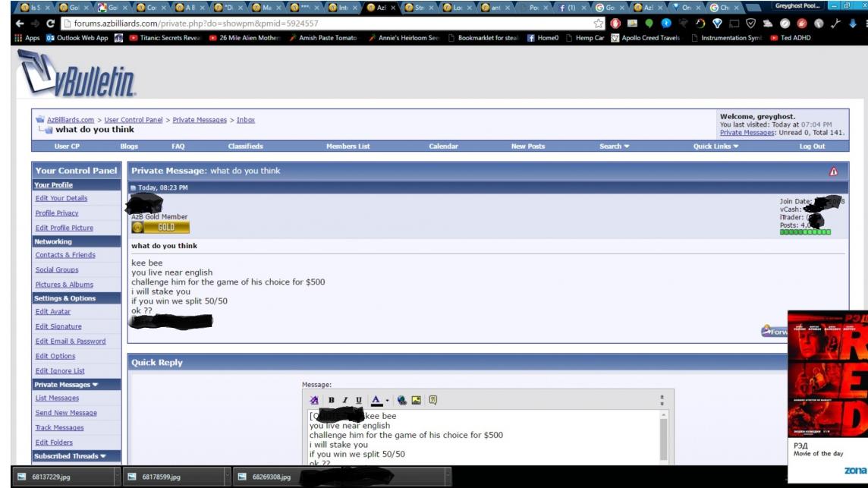
Task: Click the address bar URL field
Action: tap(326, 24)
